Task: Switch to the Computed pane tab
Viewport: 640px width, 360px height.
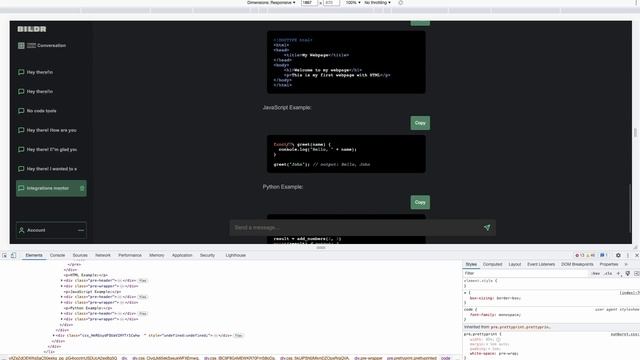Action: click(x=492, y=264)
